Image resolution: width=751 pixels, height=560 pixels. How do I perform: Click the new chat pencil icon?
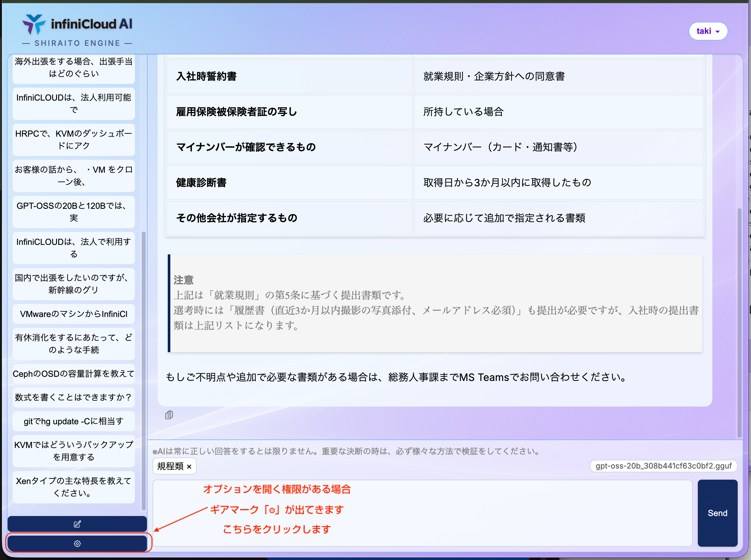(77, 524)
